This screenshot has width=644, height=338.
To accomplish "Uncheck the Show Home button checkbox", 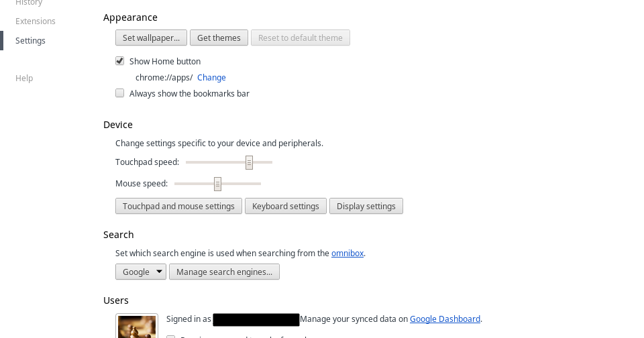I will coord(120,61).
